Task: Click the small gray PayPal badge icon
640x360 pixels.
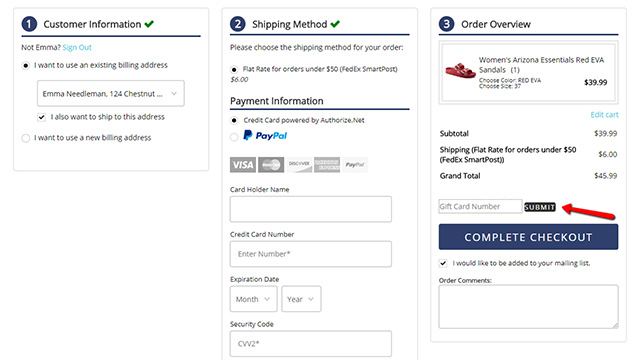Action: 355,165
